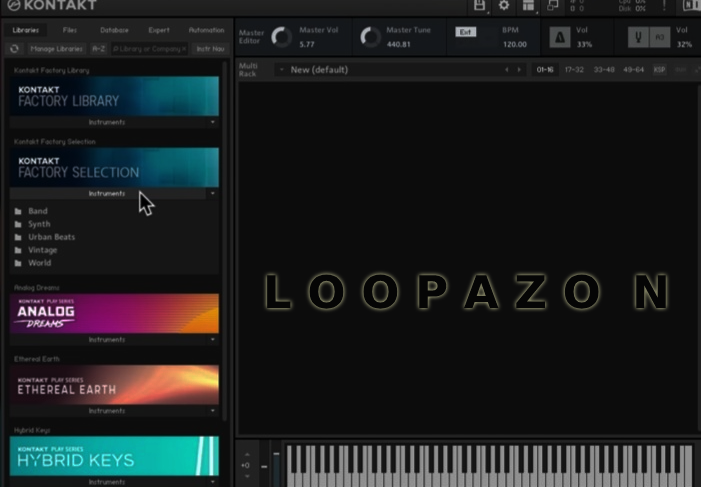Click the refresh libraries icon
701x487 pixels.
point(15,48)
